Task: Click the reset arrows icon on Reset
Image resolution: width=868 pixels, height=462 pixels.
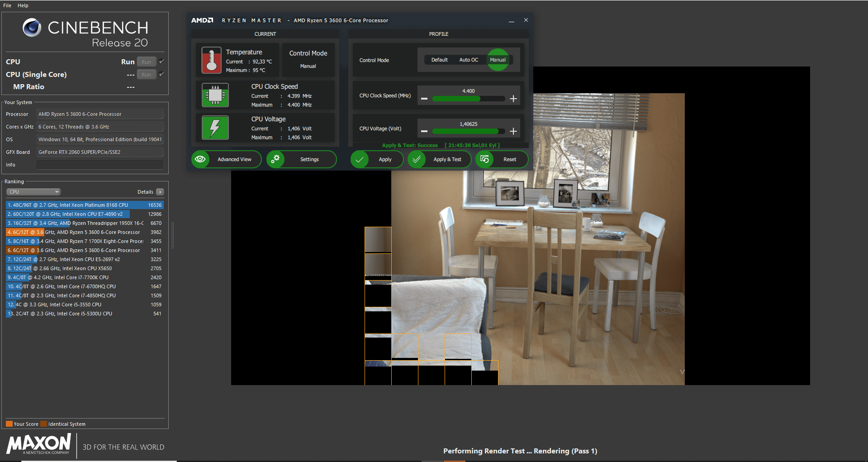Action: tap(484, 159)
